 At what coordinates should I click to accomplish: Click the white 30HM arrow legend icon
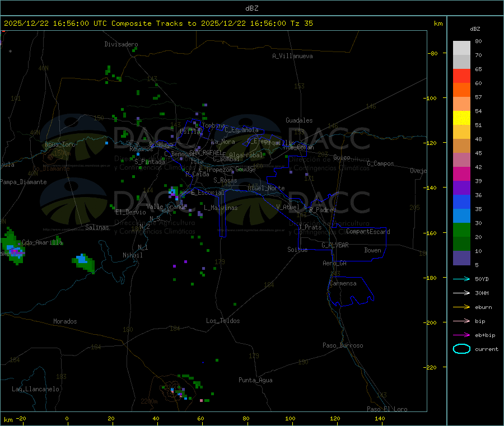[461, 293]
